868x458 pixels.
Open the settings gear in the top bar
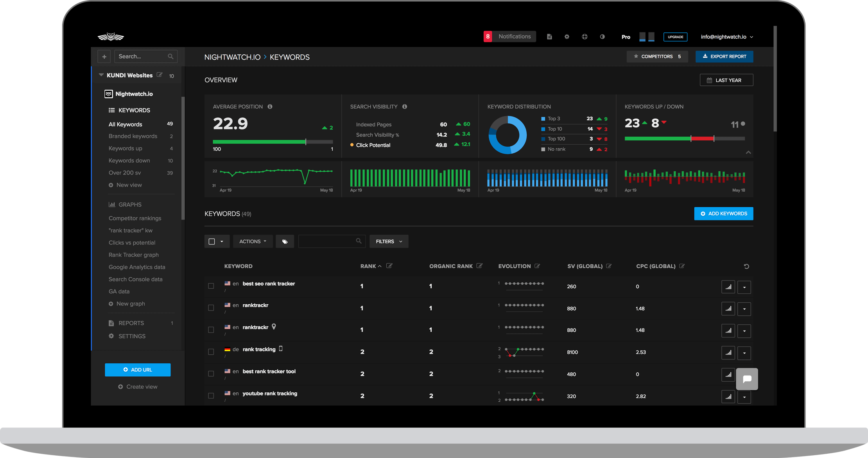[x=567, y=36]
